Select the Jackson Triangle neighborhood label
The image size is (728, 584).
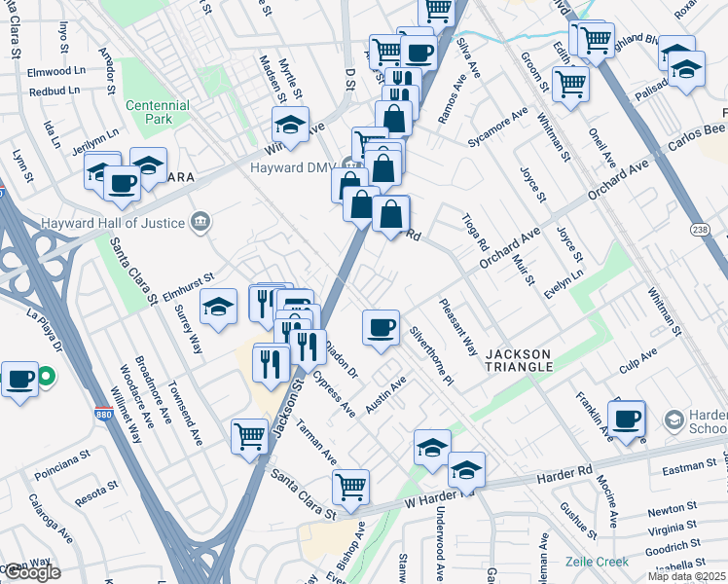coord(519,361)
